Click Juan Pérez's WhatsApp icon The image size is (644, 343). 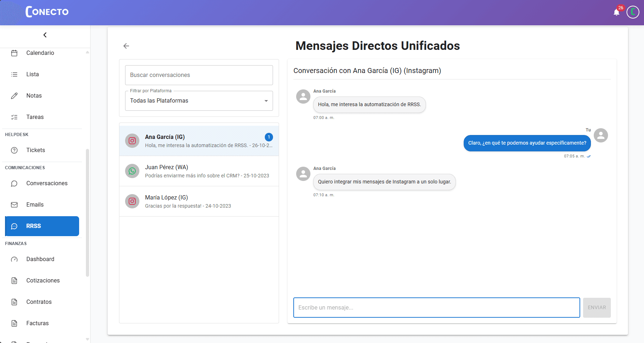tap(132, 171)
